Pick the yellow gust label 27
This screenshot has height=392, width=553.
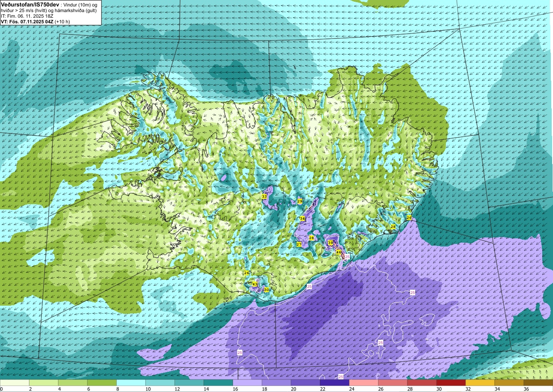click(299, 244)
